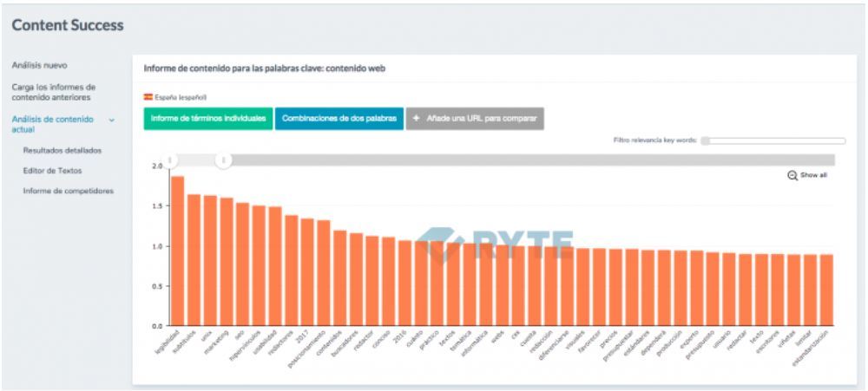This screenshot has width=868, height=391.
Task: Open Informe de competidores
Action: (x=68, y=191)
